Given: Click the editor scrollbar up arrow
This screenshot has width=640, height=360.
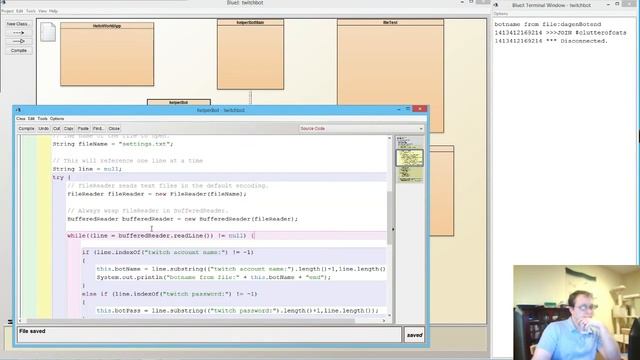Looking at the screenshot, I should (x=389, y=139).
